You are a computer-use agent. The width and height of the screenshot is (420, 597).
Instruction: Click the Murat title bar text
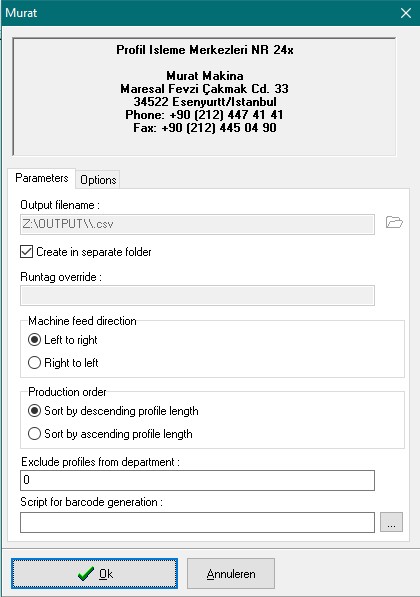21,13
